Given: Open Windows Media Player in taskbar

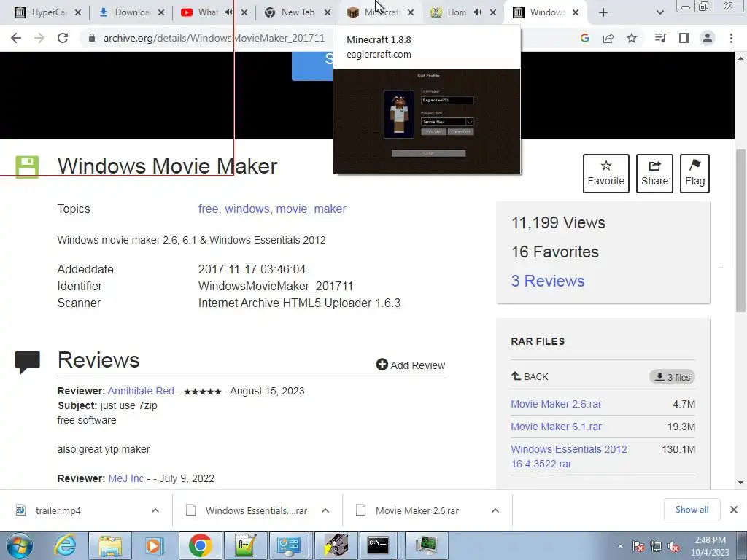Looking at the screenshot, I should (x=153, y=545).
